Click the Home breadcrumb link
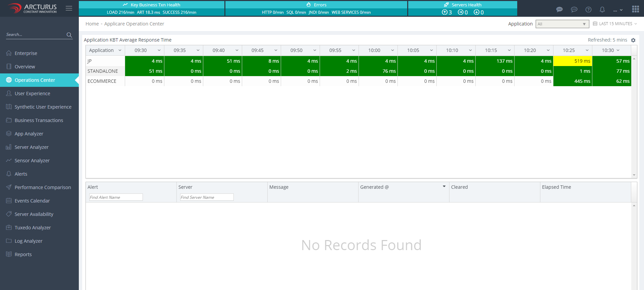644x290 pixels. pyautogui.click(x=92, y=24)
